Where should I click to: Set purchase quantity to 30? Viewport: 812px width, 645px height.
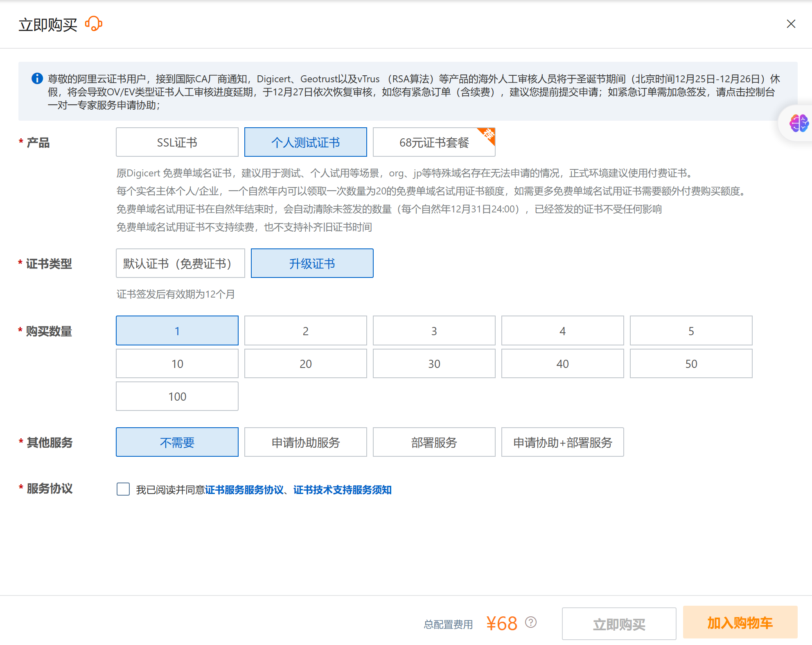tap(434, 363)
